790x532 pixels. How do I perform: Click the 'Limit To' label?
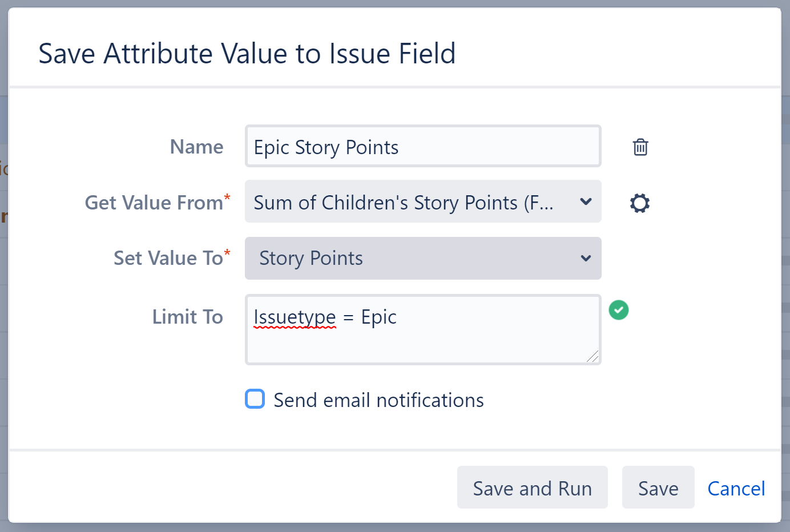pos(187,317)
